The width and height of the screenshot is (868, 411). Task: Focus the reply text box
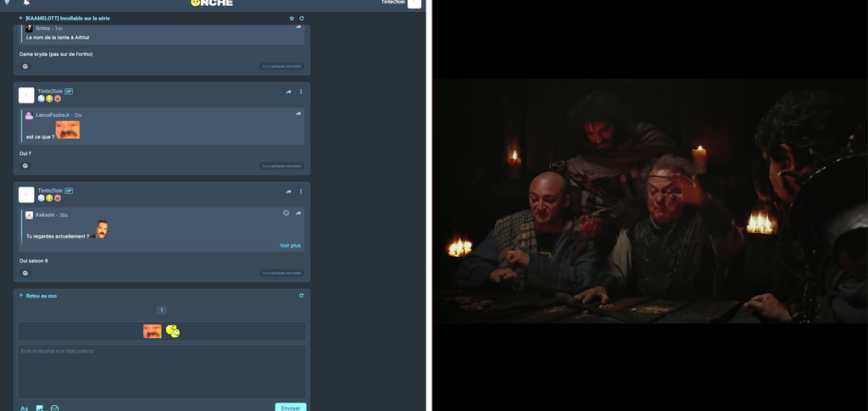(x=162, y=372)
